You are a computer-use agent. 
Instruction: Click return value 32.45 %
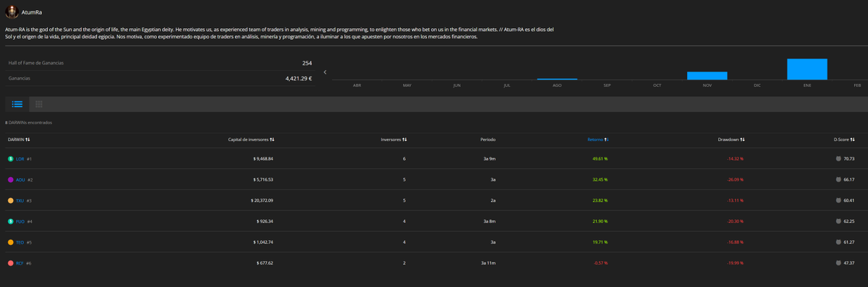pos(600,179)
